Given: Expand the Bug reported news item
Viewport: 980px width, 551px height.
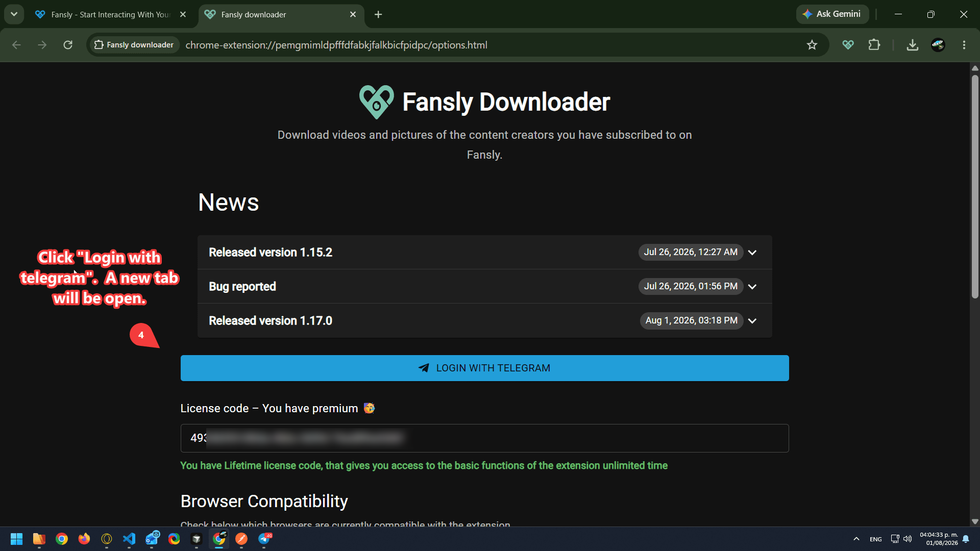Looking at the screenshot, I should [x=484, y=286].
